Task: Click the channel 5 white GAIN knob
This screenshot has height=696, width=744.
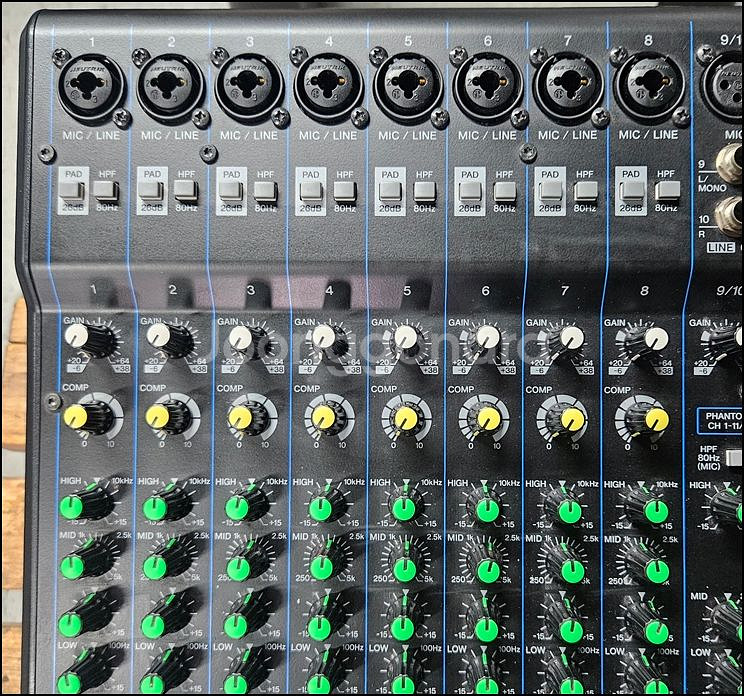Action: [x=405, y=338]
